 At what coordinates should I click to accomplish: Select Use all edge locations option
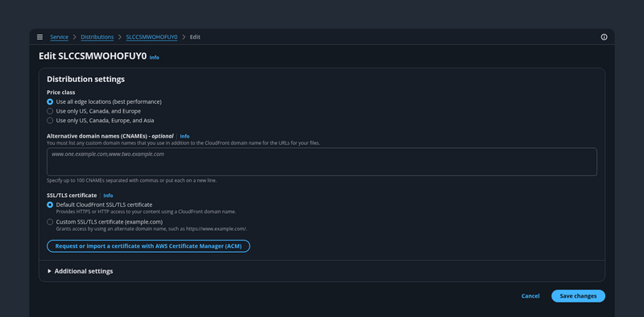[x=50, y=102]
